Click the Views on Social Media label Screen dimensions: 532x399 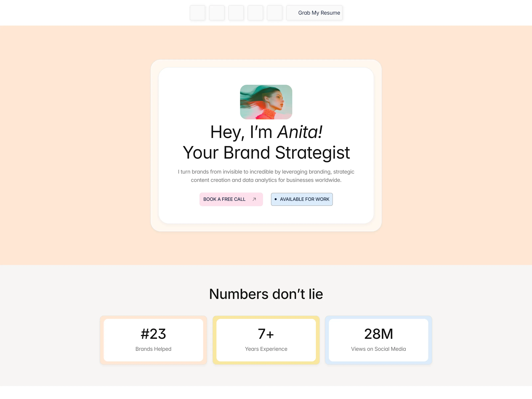pos(379,349)
